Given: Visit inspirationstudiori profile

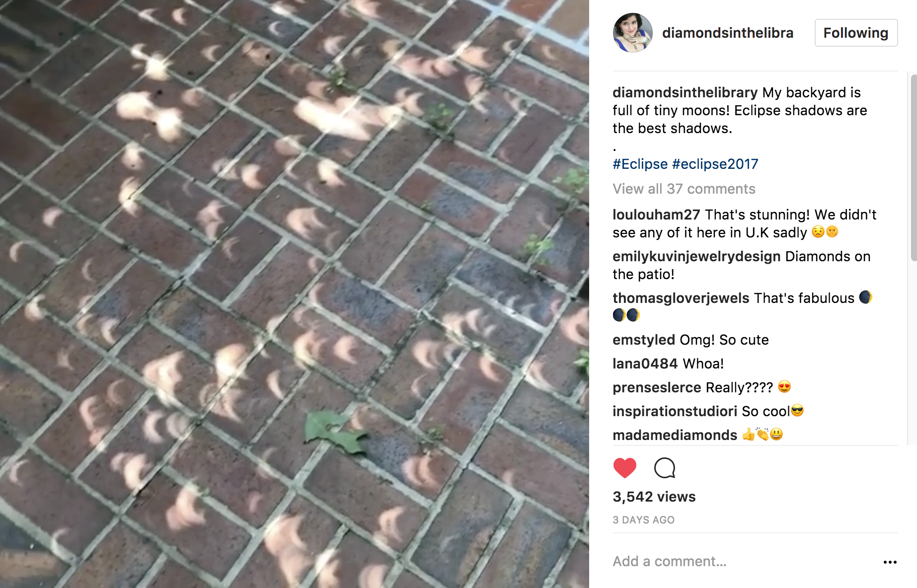Looking at the screenshot, I should (675, 411).
